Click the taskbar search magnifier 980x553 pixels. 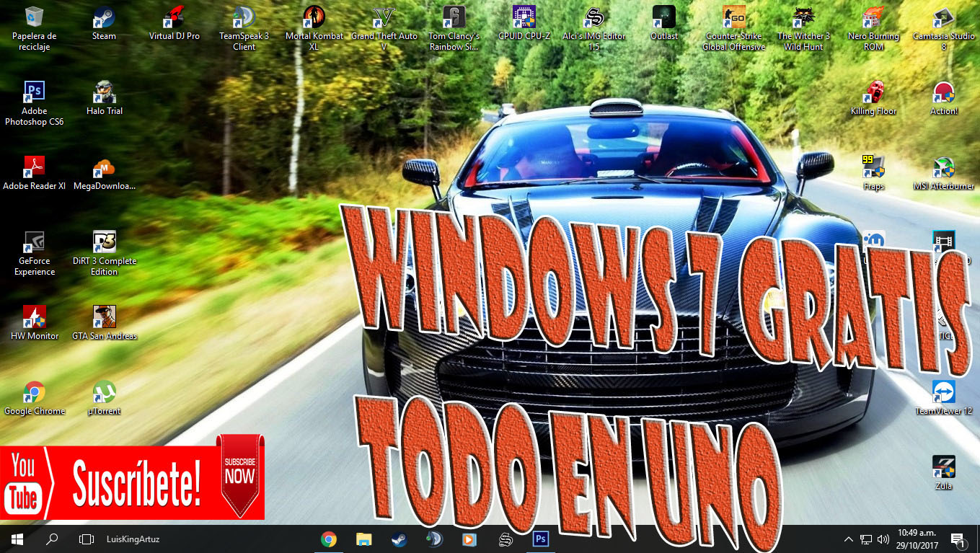pos(52,539)
